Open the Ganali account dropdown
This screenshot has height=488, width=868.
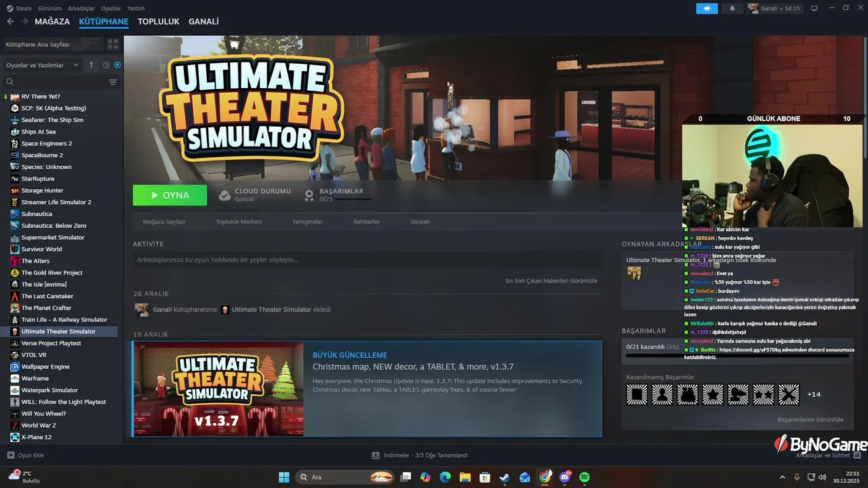774,8
